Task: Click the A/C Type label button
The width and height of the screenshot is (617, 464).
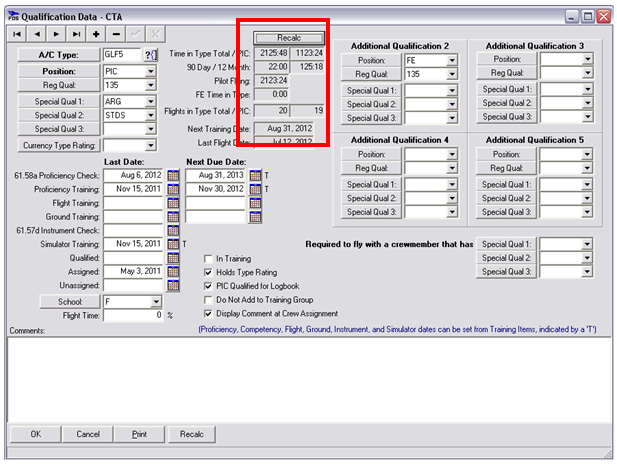Action: (x=59, y=55)
